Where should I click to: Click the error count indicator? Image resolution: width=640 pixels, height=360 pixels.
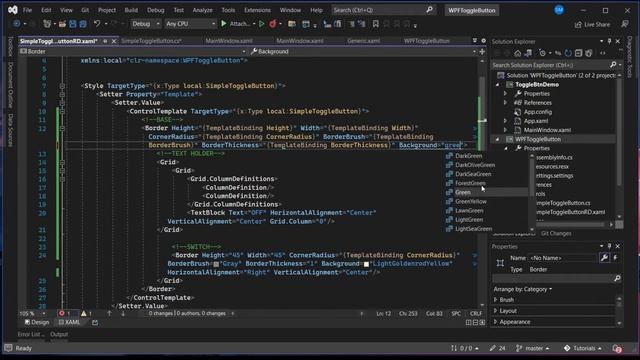(64, 313)
